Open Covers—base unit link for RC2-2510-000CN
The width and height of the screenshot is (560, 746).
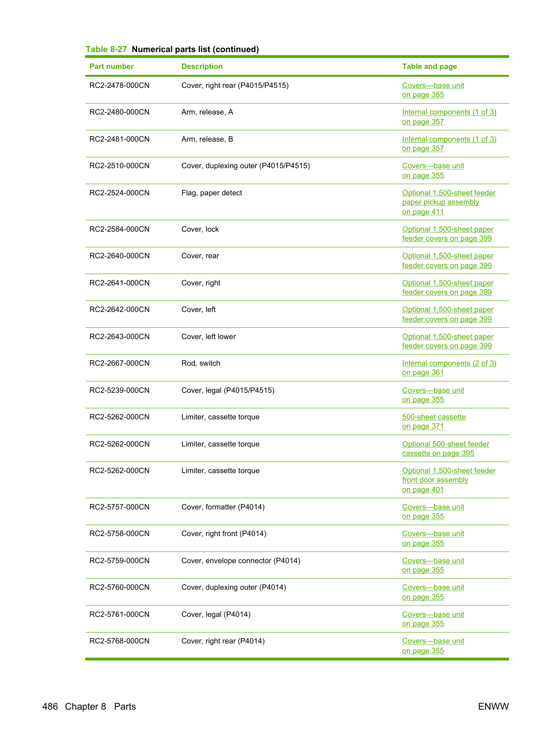[x=433, y=170]
